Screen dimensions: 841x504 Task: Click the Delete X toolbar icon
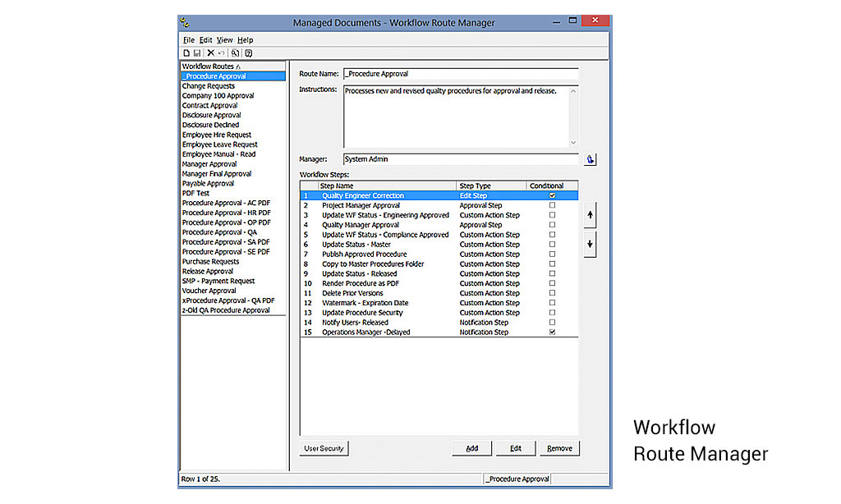(211, 53)
